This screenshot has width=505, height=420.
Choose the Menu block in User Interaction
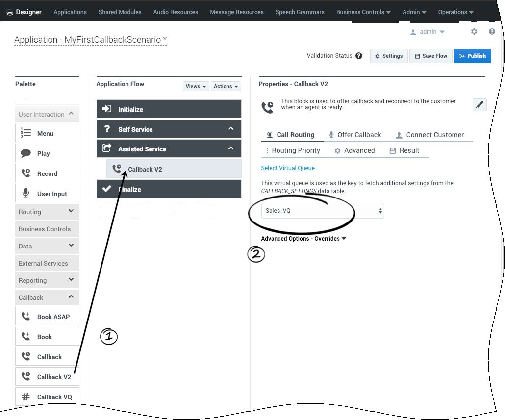click(47, 133)
